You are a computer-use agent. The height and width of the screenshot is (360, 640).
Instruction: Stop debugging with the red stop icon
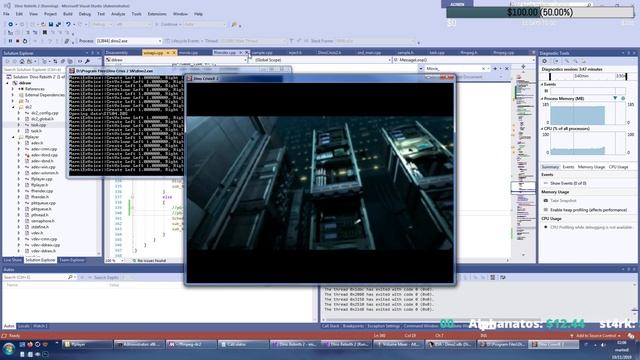pyautogui.click(x=18, y=41)
